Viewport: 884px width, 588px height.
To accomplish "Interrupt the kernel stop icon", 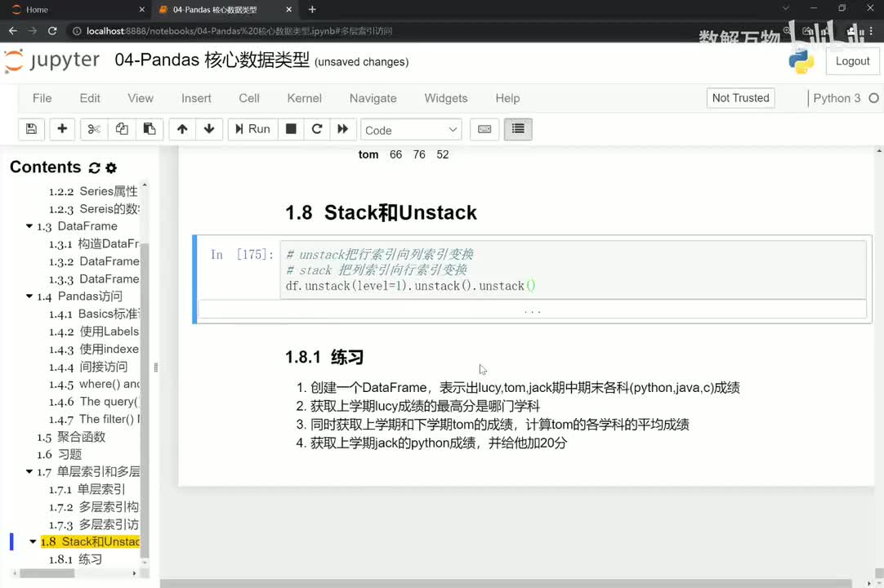I will click(x=291, y=129).
